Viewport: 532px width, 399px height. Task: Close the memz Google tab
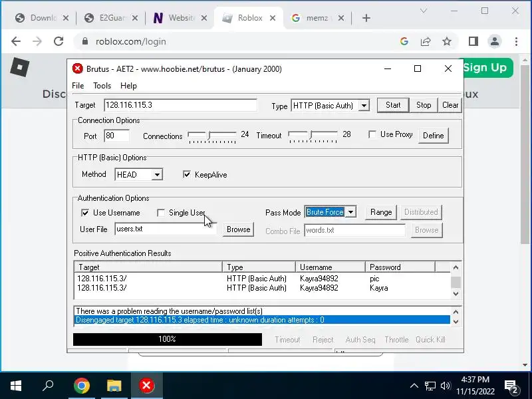341,18
